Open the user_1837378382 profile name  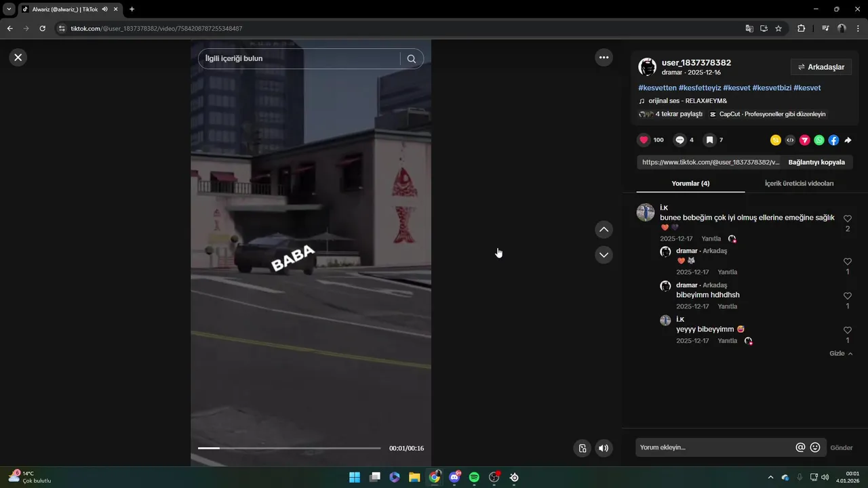pos(696,62)
